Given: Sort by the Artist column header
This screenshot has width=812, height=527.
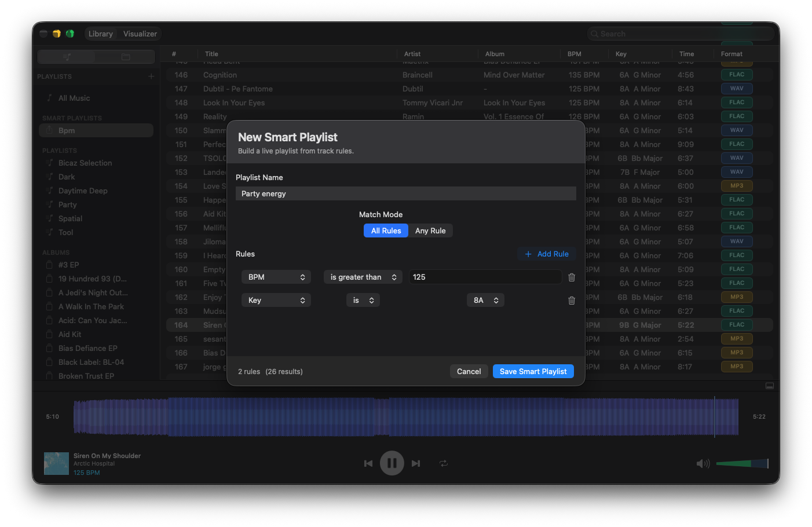Looking at the screenshot, I should 412,54.
